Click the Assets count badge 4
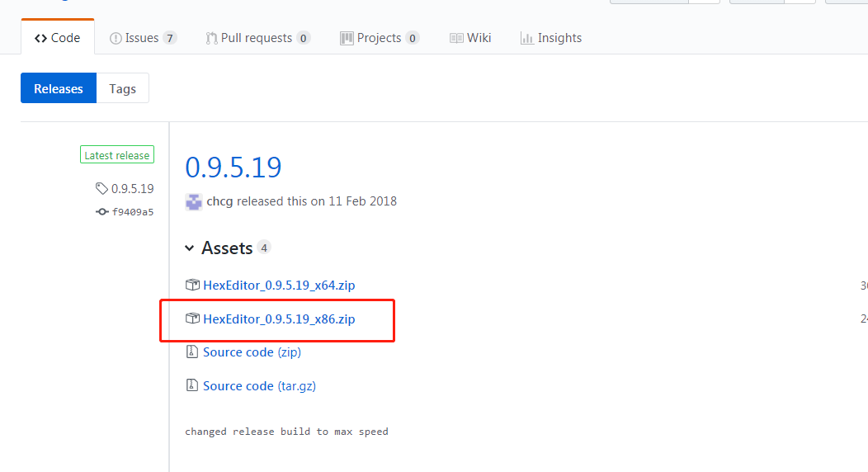The image size is (868, 472). [264, 248]
